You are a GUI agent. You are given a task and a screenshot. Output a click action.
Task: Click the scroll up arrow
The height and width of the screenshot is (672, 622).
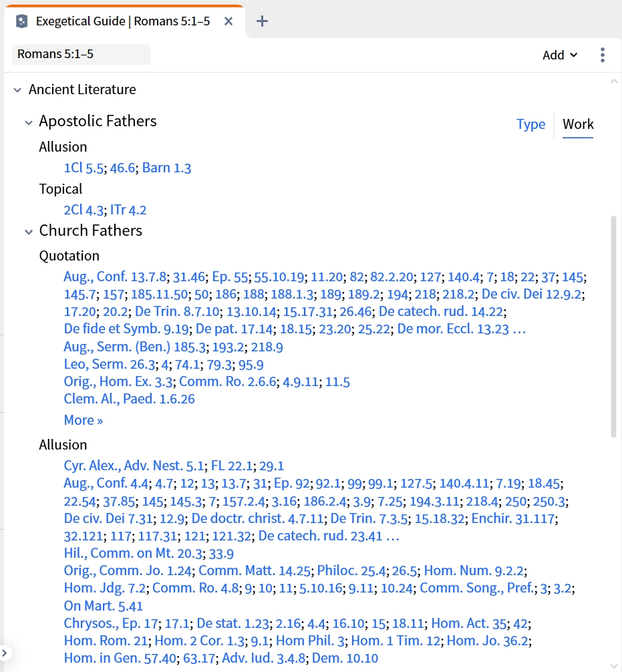pyautogui.click(x=614, y=81)
